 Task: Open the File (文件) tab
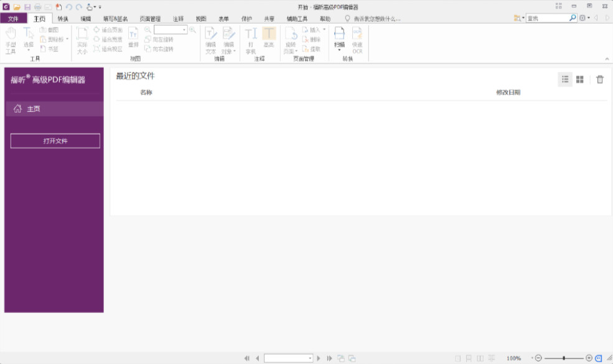tap(13, 19)
